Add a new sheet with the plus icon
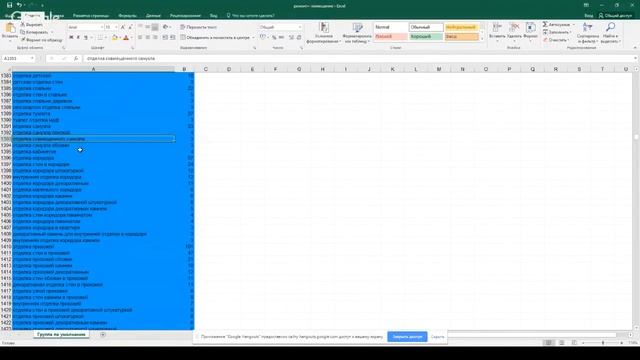Viewport: 640px width, 360px height. pos(103,335)
